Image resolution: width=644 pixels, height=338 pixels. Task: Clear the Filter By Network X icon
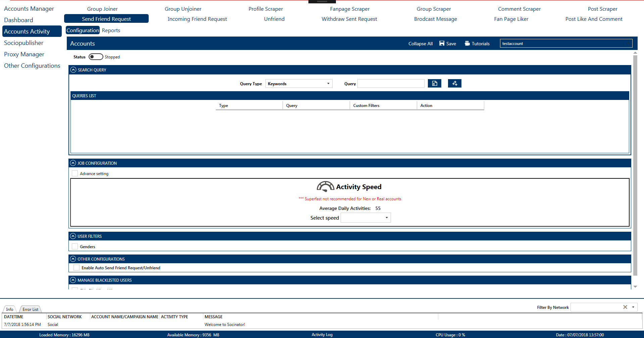click(625, 307)
